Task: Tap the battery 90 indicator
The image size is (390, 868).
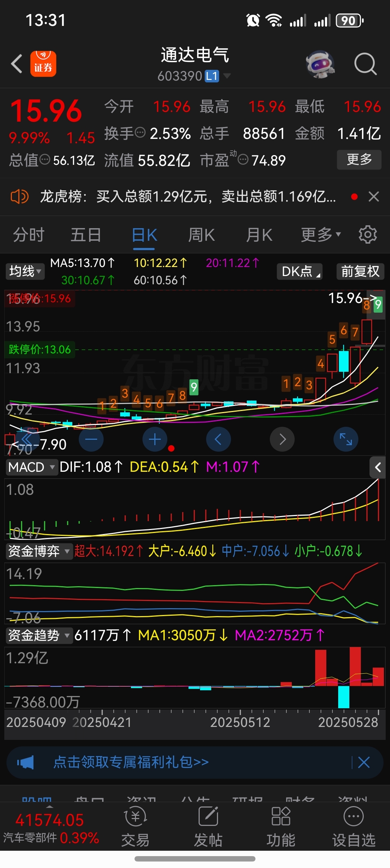Action: coord(350,21)
